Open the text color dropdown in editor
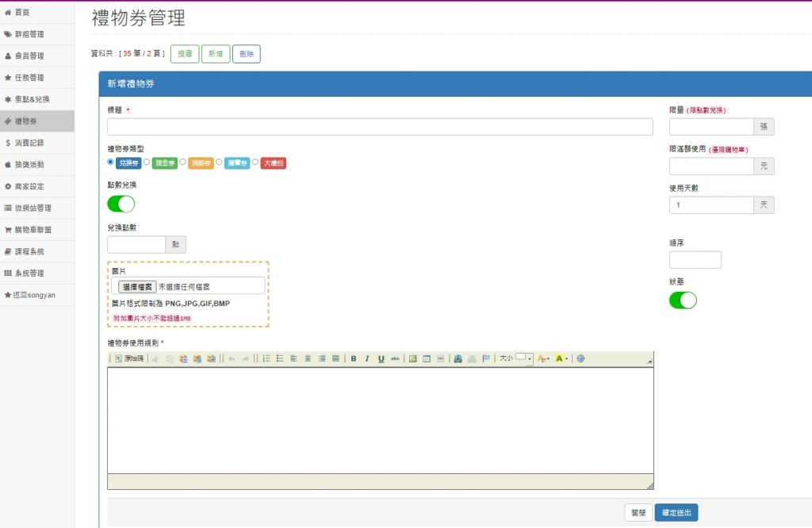This screenshot has width=812, height=528. click(543, 359)
